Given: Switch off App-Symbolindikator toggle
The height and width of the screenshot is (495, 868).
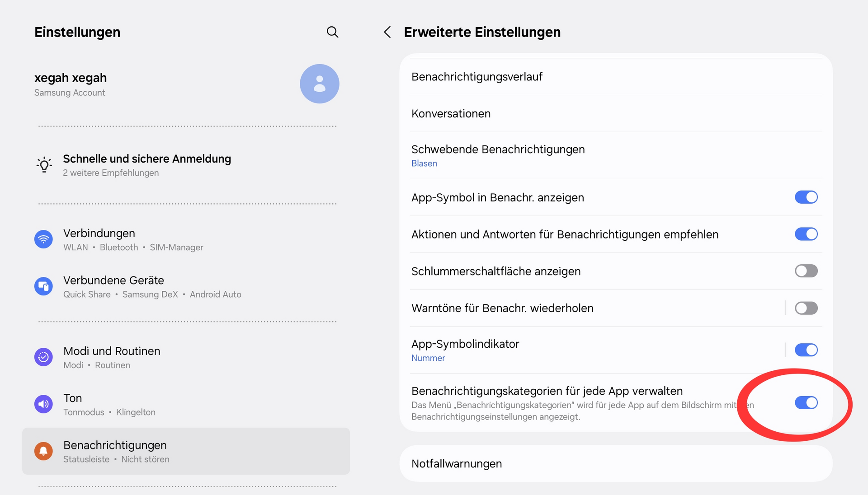Looking at the screenshot, I should (x=806, y=350).
